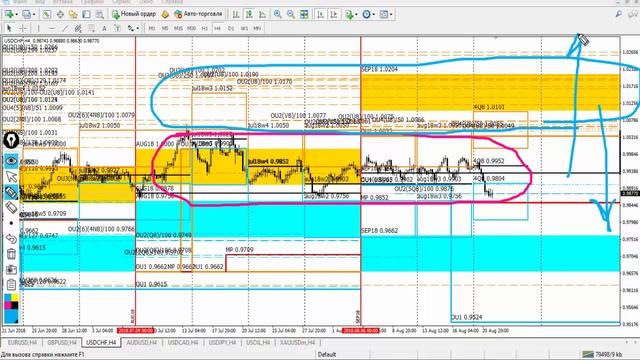Click the pen nib annotation icon

click(x=11, y=140)
